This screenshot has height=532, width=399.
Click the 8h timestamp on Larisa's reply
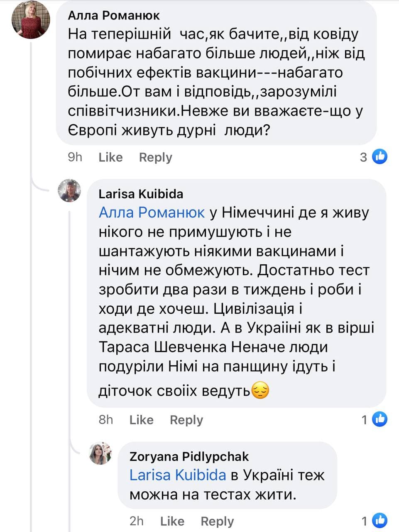click(106, 420)
